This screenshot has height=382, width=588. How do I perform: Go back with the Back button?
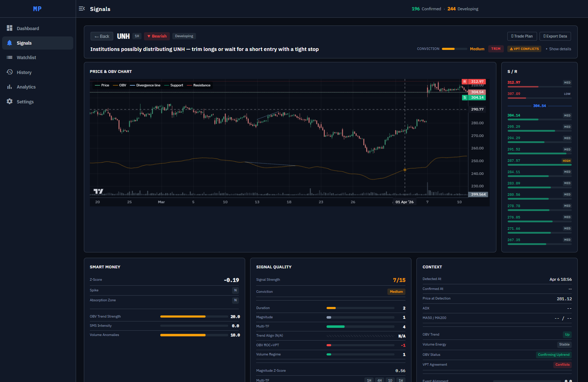click(x=102, y=36)
